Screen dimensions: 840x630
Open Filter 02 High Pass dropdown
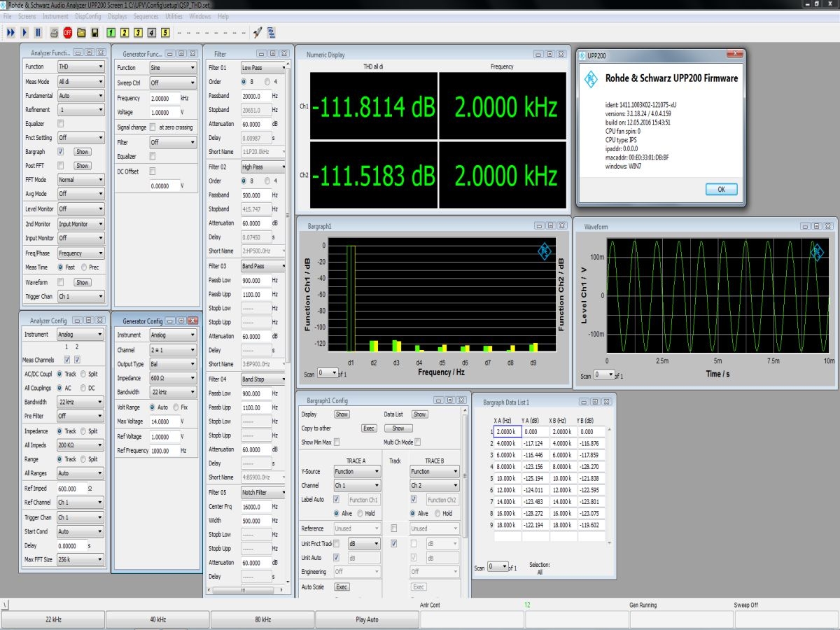(263, 167)
